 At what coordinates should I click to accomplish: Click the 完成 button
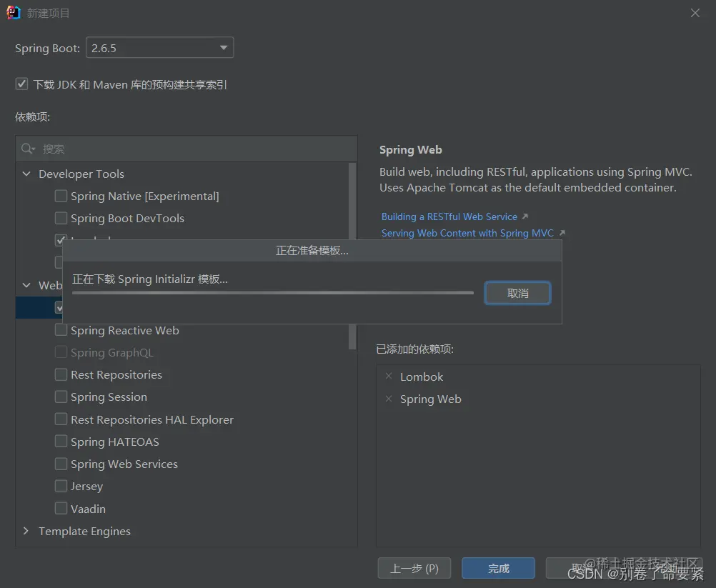click(x=498, y=569)
